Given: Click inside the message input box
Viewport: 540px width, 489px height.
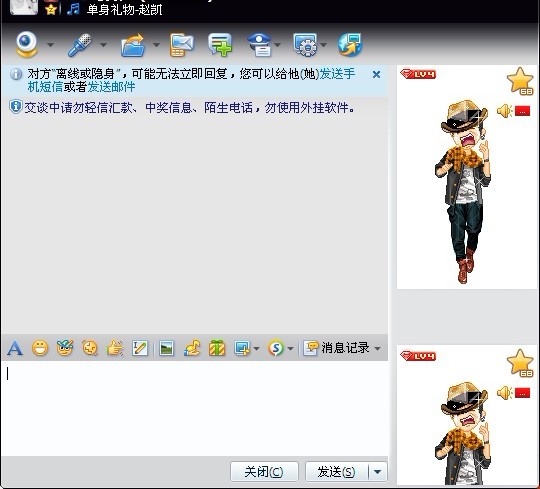Looking at the screenshot, I should coord(195,408).
